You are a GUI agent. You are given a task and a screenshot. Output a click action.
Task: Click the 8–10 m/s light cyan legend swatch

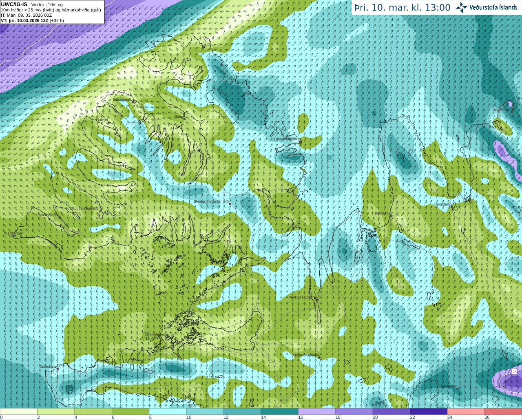point(168,411)
